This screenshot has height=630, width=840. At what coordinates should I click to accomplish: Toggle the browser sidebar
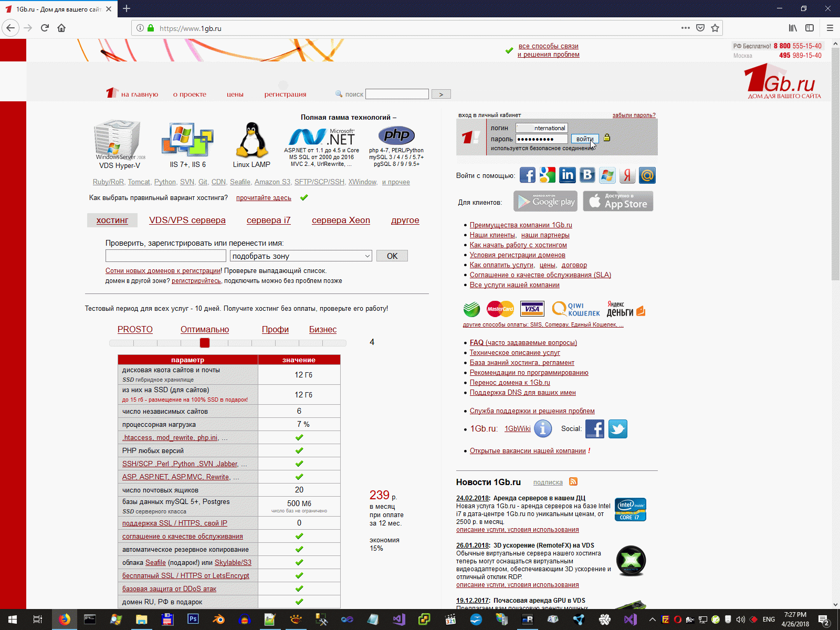pos(810,28)
